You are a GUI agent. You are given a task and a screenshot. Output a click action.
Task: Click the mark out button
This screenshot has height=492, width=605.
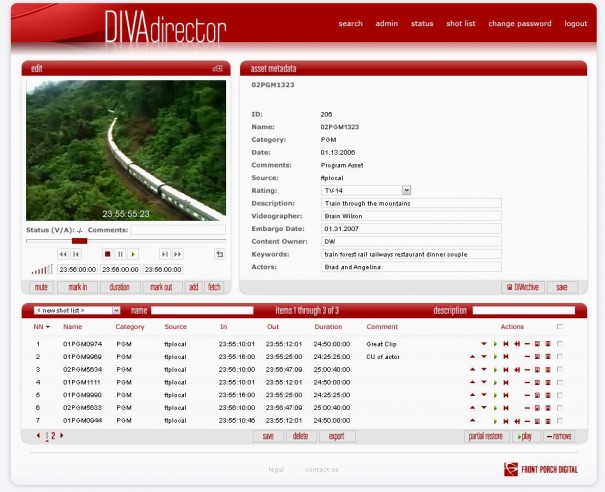161,287
